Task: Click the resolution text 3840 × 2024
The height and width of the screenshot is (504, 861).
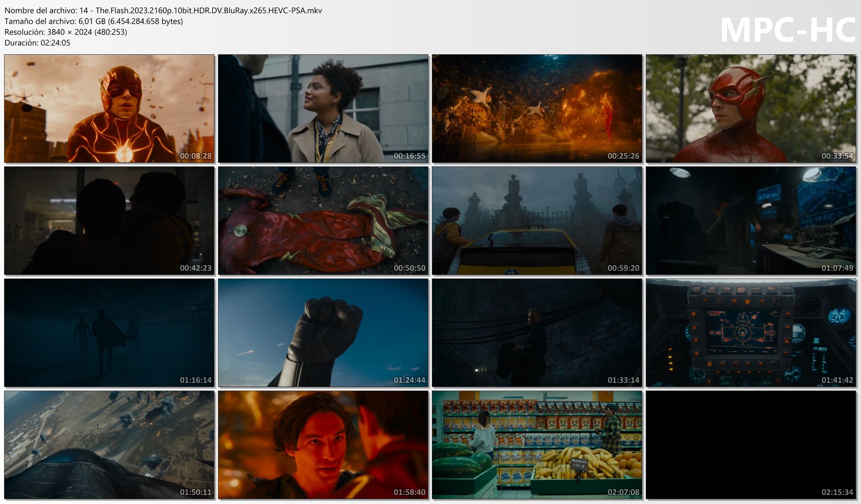Action: tap(70, 32)
